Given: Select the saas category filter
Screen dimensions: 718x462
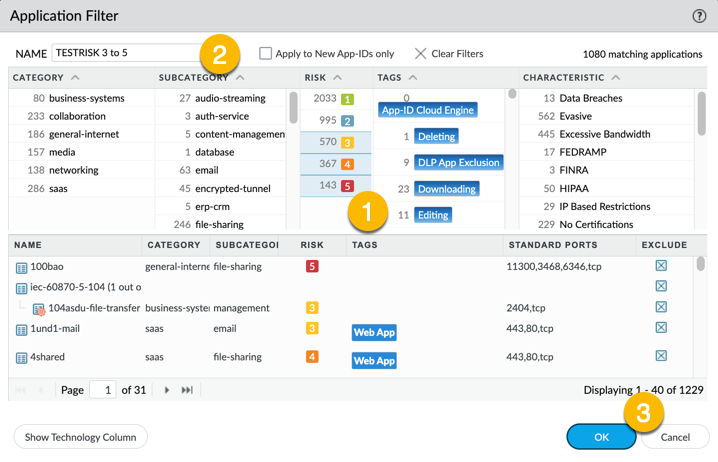Looking at the screenshot, I should 58,188.
